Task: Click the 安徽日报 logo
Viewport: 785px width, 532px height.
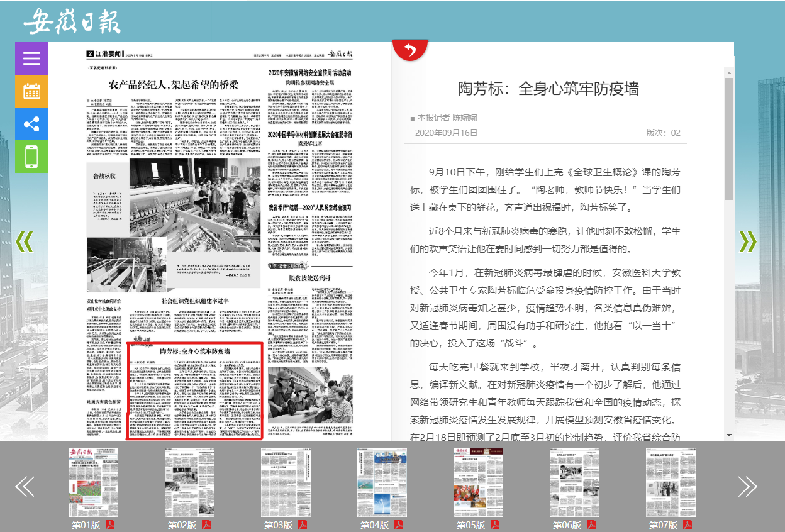Action: [72, 22]
